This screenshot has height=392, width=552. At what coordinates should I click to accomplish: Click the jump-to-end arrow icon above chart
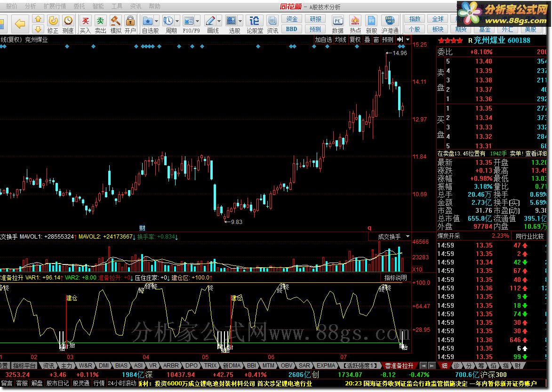coord(400,40)
